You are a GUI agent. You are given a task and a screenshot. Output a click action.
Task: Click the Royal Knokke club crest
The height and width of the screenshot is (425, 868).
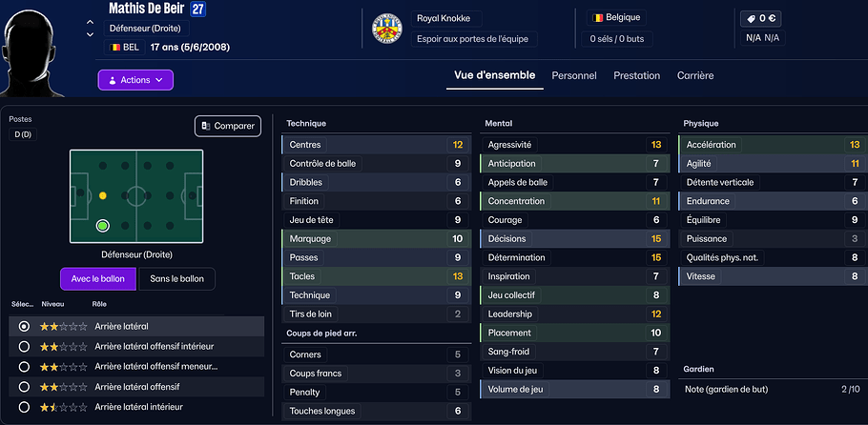386,30
